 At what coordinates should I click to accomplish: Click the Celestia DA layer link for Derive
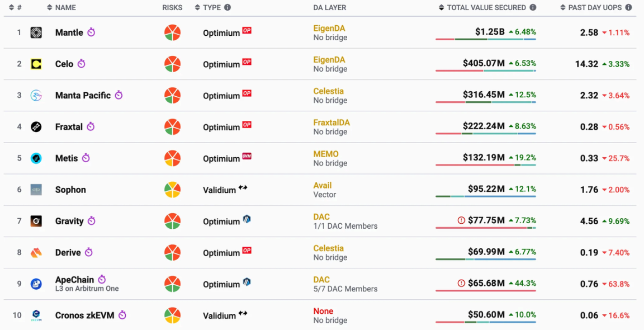tap(329, 248)
